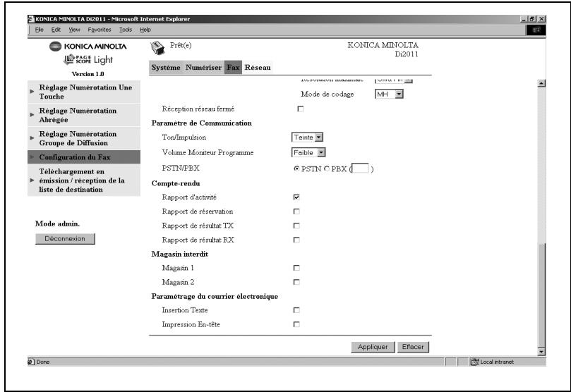Click the Mode admin. label

(x=57, y=223)
